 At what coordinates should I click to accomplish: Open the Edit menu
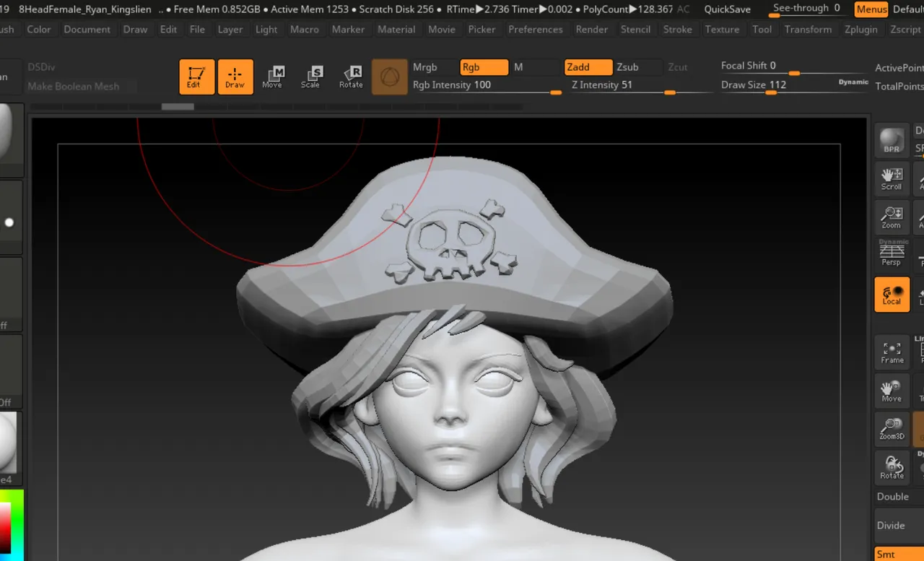coord(169,30)
